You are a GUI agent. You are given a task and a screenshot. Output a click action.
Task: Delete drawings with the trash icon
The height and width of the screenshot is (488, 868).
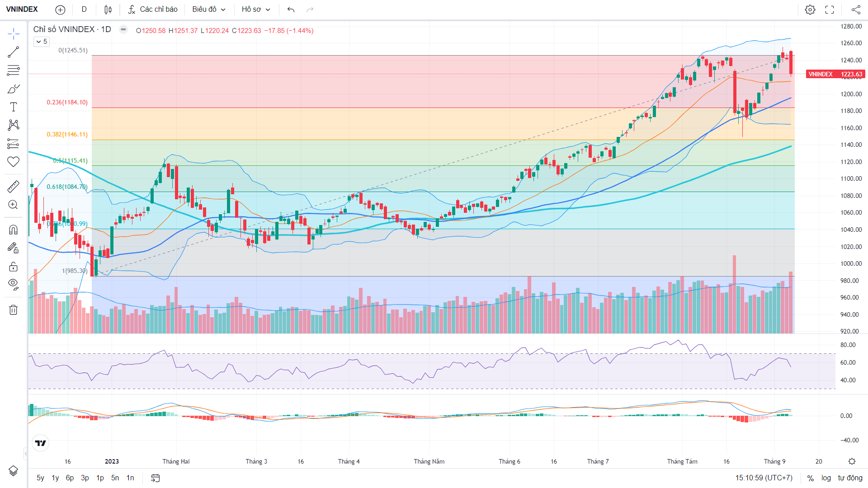pos(14,310)
